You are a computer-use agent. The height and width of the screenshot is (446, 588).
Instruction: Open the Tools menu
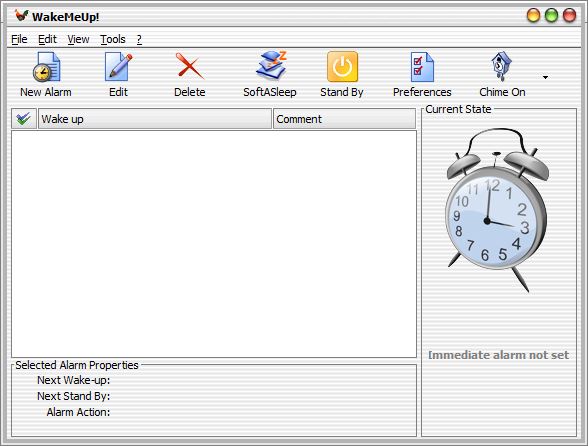pos(112,39)
